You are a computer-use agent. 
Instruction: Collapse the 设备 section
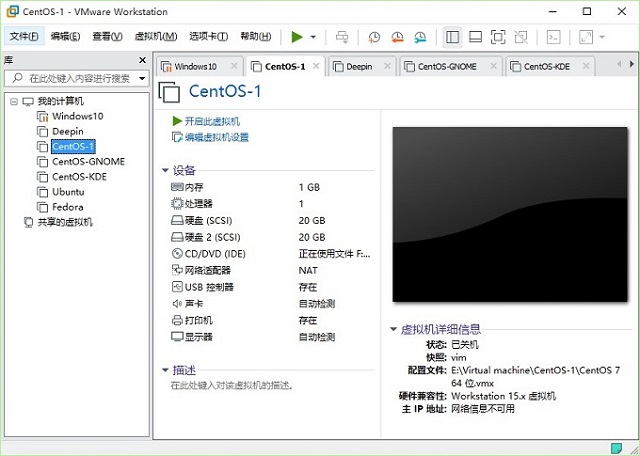(165, 170)
